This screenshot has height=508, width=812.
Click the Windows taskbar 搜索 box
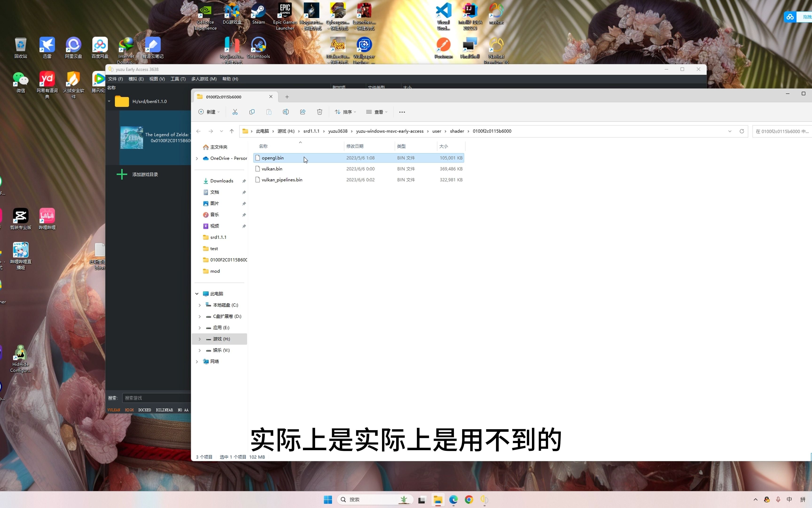[x=375, y=500]
